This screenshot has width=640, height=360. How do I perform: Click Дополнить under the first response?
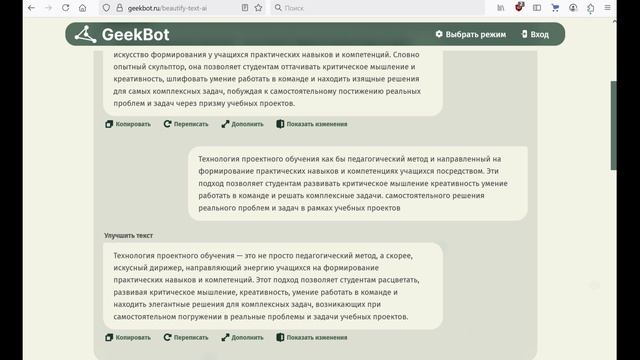[x=242, y=124]
